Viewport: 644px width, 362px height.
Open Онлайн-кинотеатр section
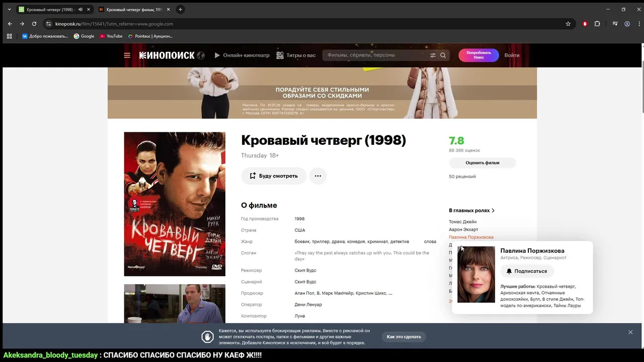coord(242,55)
